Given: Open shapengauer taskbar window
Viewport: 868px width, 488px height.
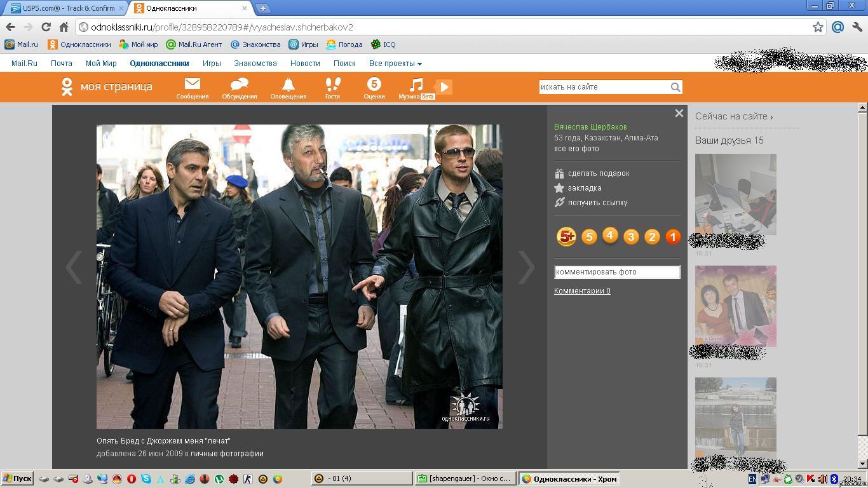Looking at the screenshot, I should (x=465, y=478).
